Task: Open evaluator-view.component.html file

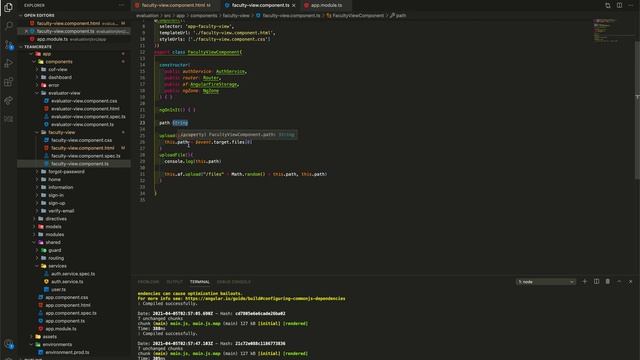Action: coord(85,109)
